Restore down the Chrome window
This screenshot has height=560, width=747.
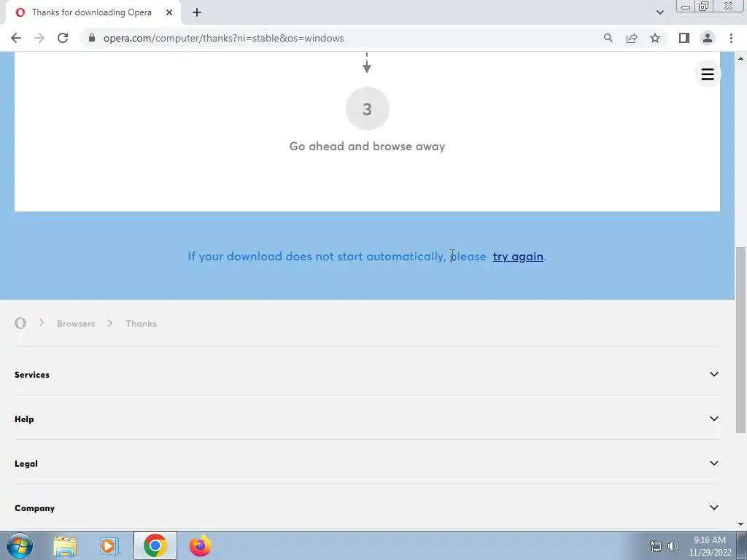(704, 7)
